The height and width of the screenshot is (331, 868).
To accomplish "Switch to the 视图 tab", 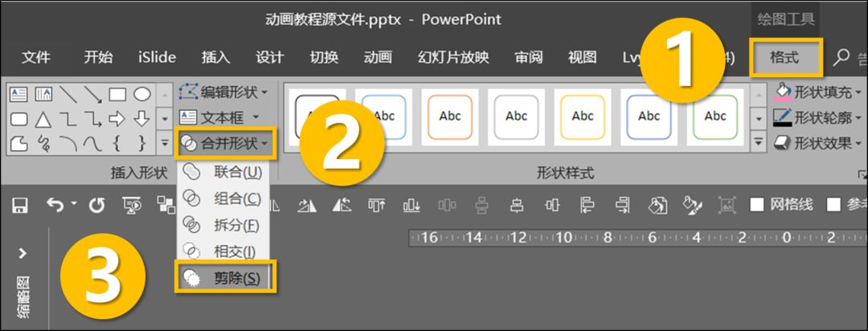I will 583,57.
